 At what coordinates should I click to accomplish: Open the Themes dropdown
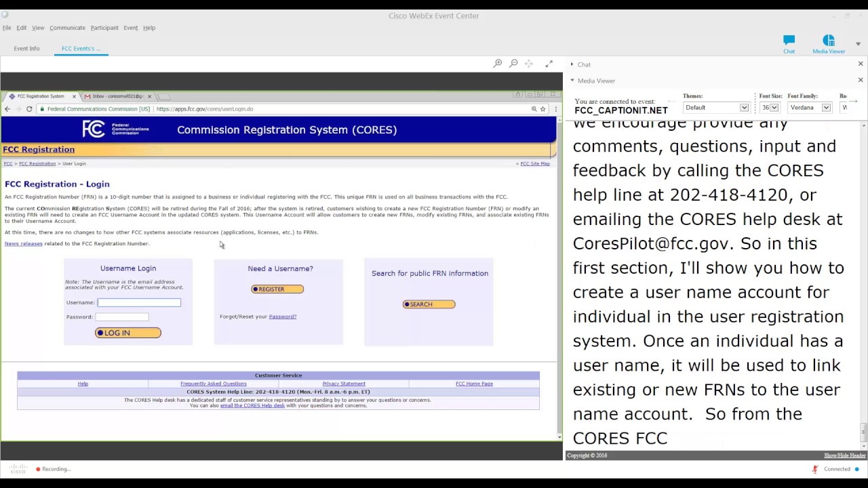pyautogui.click(x=715, y=108)
